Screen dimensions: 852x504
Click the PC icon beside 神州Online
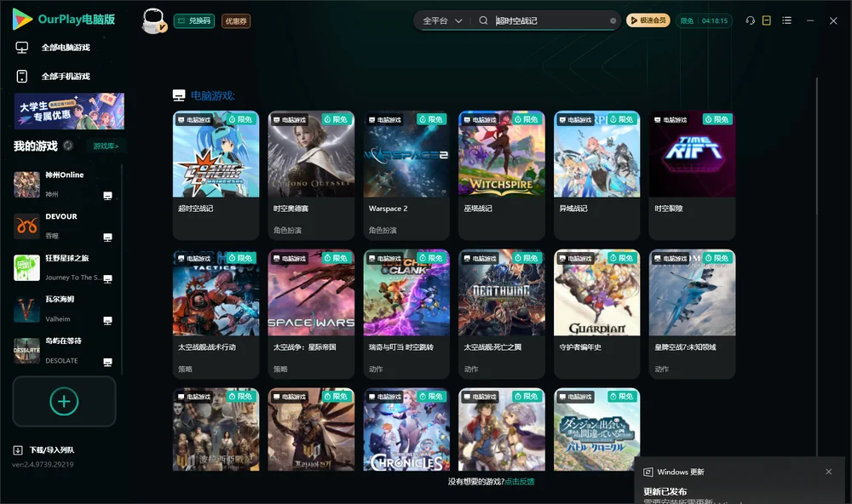[107, 196]
